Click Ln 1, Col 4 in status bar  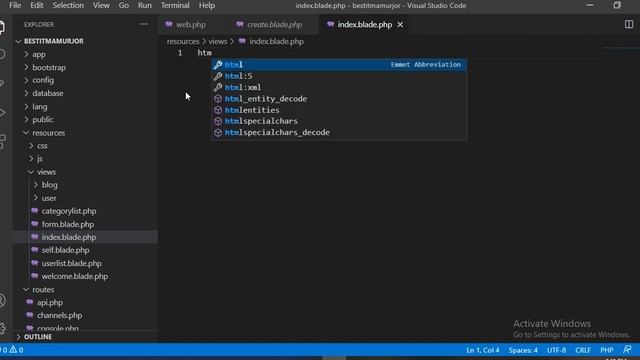click(x=483, y=350)
